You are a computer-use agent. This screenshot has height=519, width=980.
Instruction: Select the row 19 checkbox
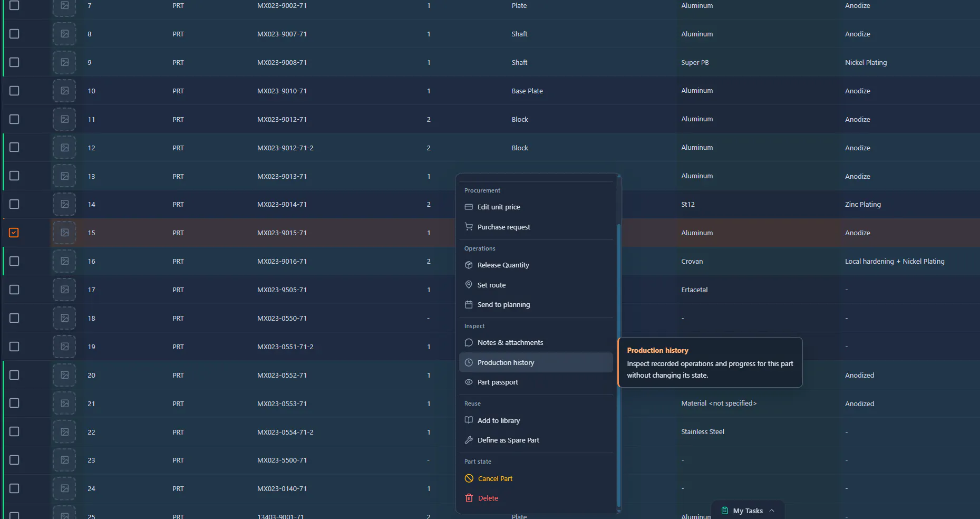[14, 347]
